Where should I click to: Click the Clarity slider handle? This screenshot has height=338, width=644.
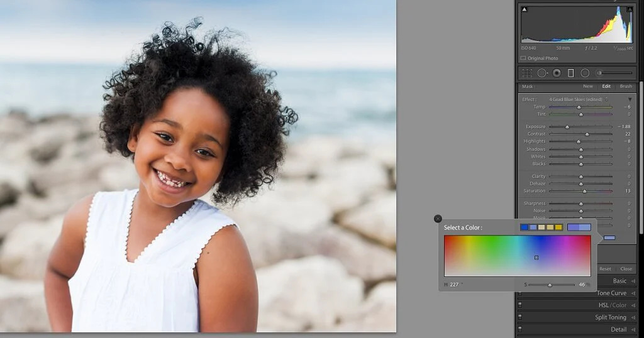(x=580, y=177)
